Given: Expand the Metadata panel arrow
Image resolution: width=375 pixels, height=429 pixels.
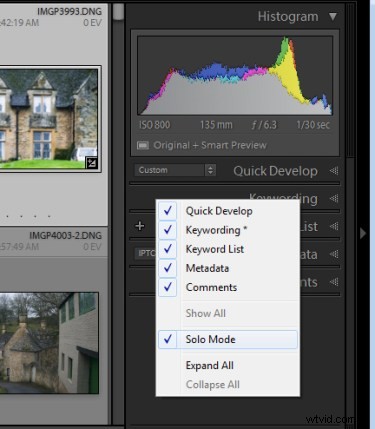Looking at the screenshot, I should (x=334, y=254).
